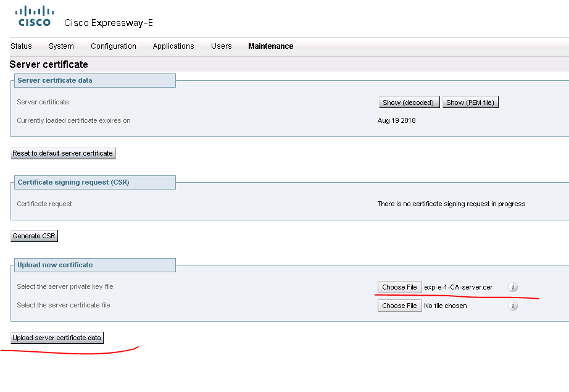Open info icon for server certificate file
This screenshot has width=569, height=392.
[x=513, y=306]
